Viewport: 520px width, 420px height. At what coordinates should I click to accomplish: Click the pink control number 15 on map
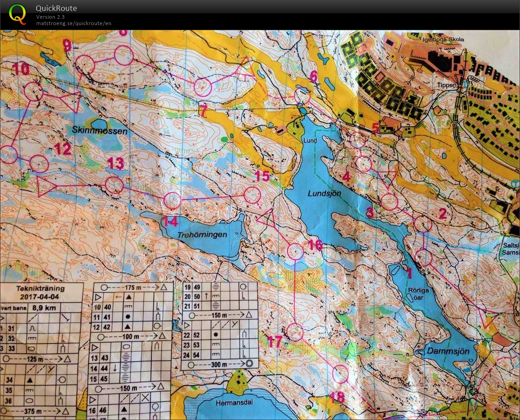tap(262, 176)
